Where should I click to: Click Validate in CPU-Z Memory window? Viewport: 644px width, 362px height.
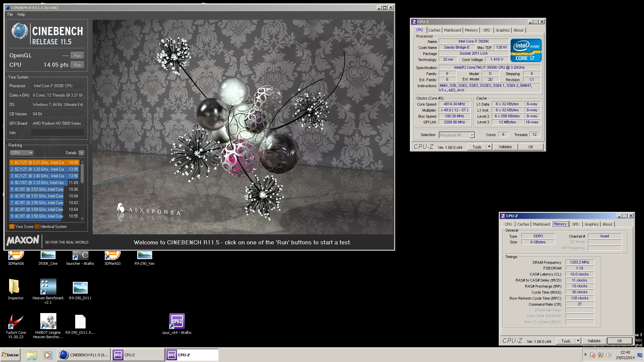tap(594, 341)
